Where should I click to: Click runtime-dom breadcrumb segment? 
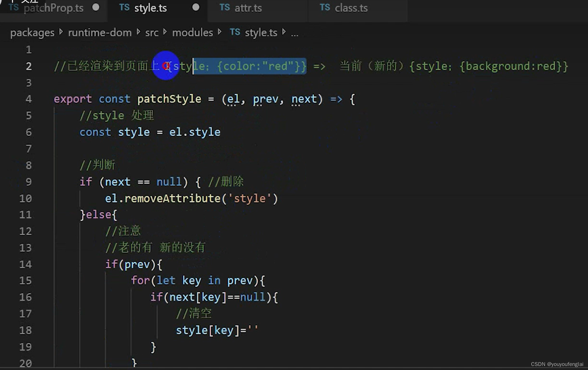[x=100, y=32]
